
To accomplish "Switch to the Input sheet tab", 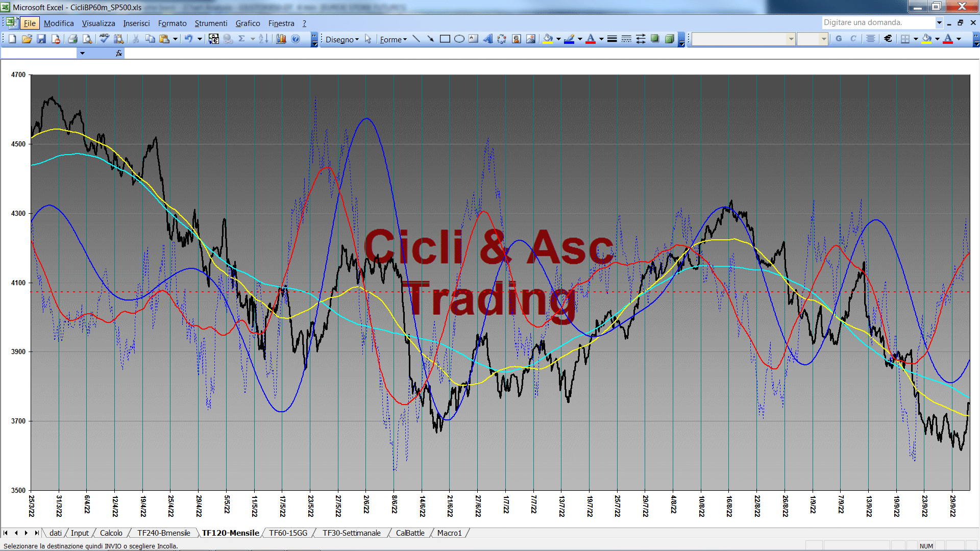I will pos(80,533).
